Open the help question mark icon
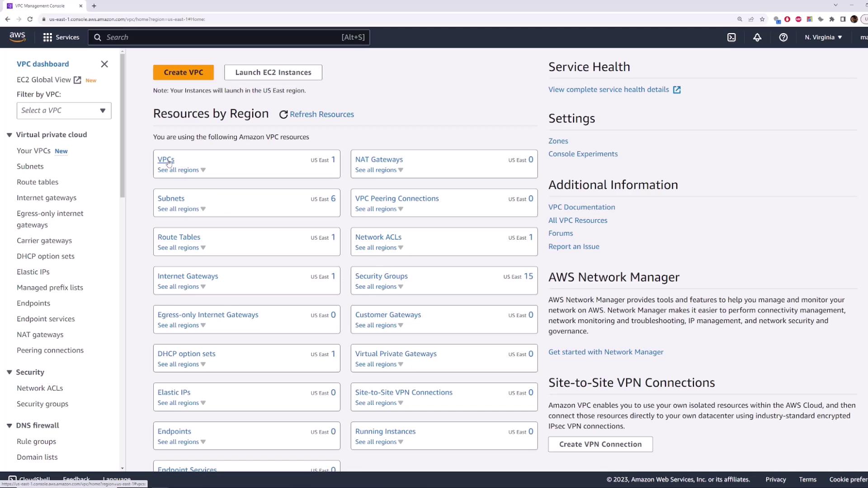Viewport: 868px width, 488px height. pyautogui.click(x=783, y=38)
